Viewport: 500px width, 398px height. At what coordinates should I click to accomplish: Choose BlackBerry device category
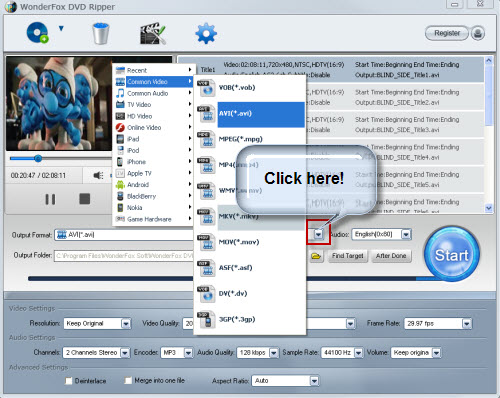[153, 196]
